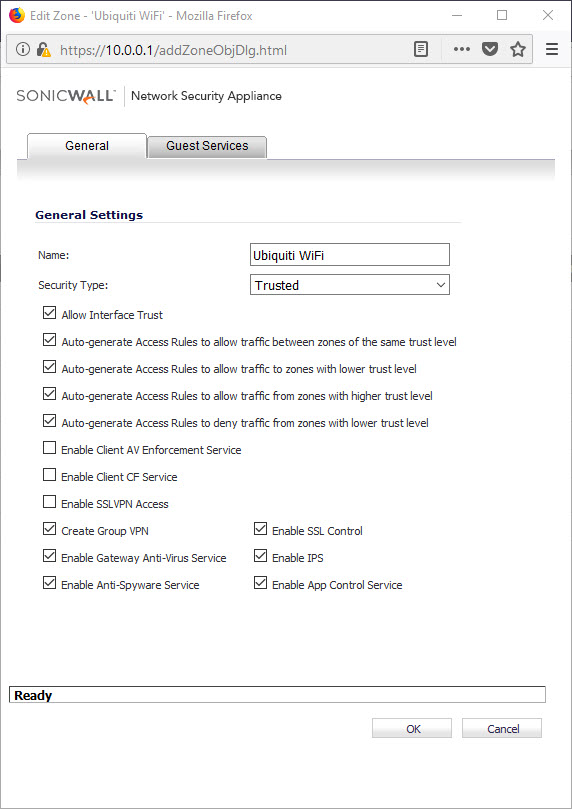Click the OK button
The height and width of the screenshot is (809, 572).
point(412,728)
